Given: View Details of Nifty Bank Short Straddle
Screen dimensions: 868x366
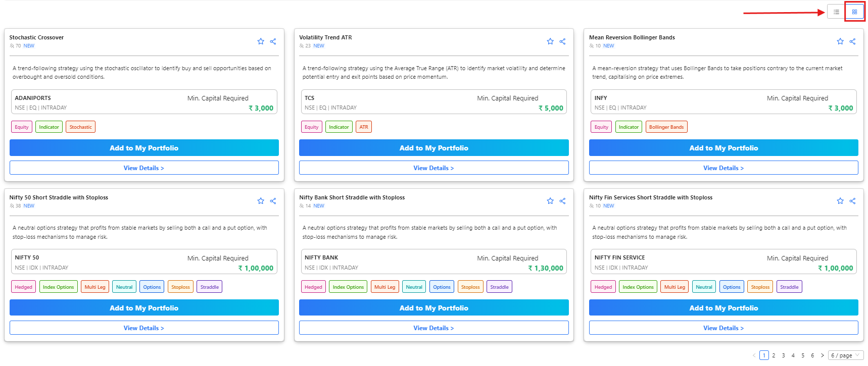Looking at the screenshot, I should (x=433, y=328).
